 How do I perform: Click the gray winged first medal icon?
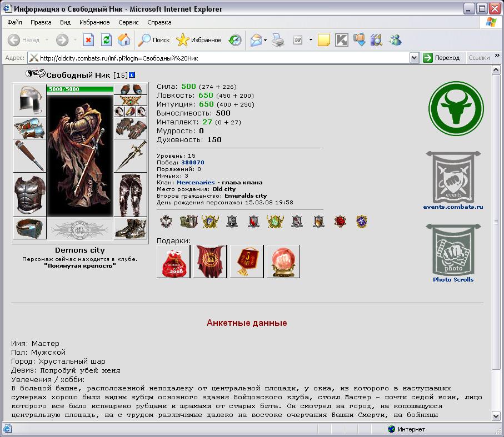pyautogui.click(x=166, y=222)
